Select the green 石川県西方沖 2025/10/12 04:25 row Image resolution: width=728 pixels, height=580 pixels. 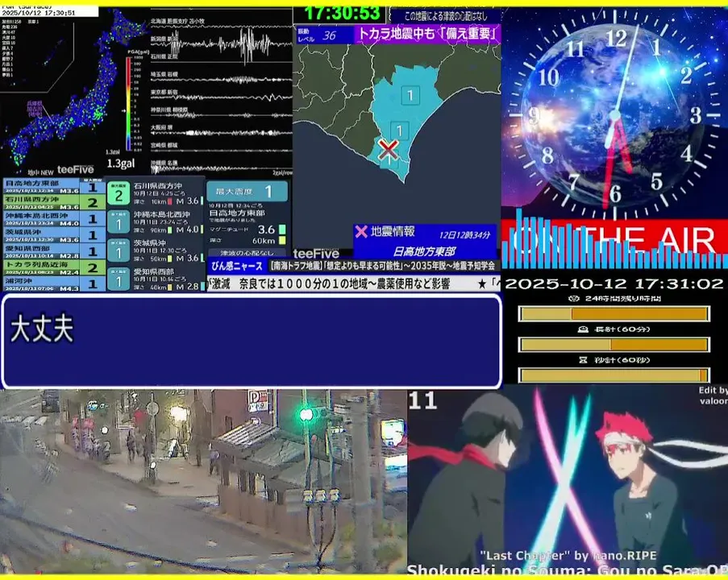click(x=54, y=203)
